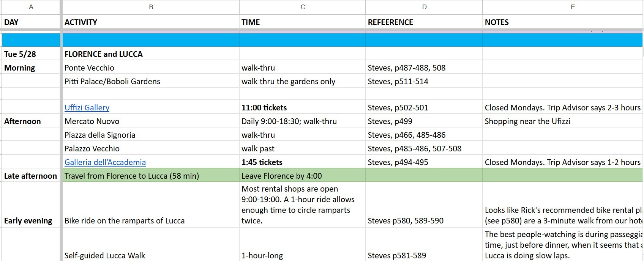This screenshot has width=644, height=261.
Task: Select the Early evening cell
Action: [31, 205]
